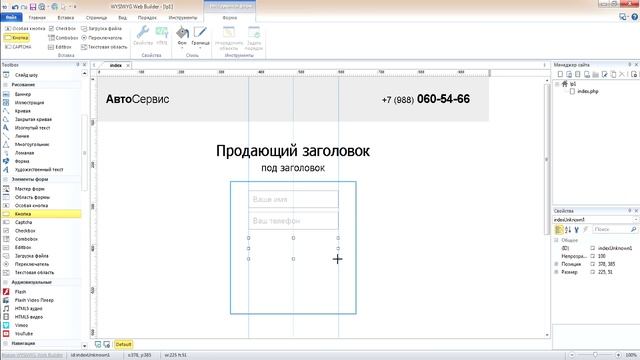Open Свойства wrench in ribbon
Viewport: 640px width, 360px height.
[x=143, y=36]
